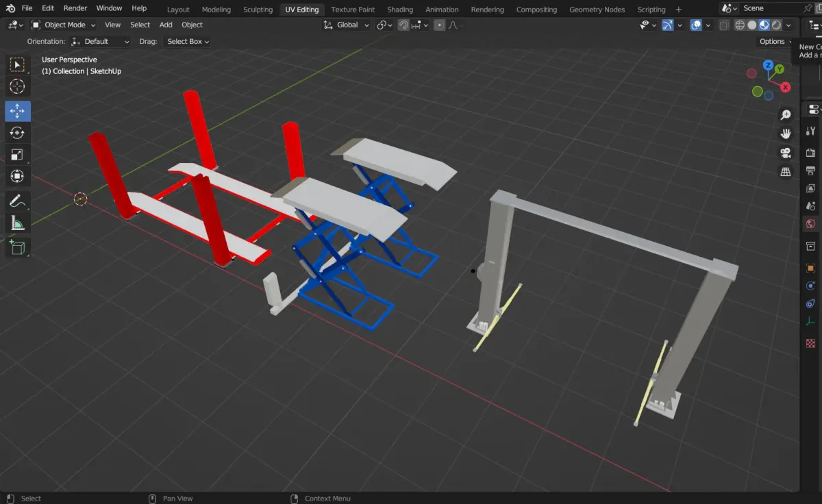
Task: Activate the Move tool
Action: click(18, 111)
